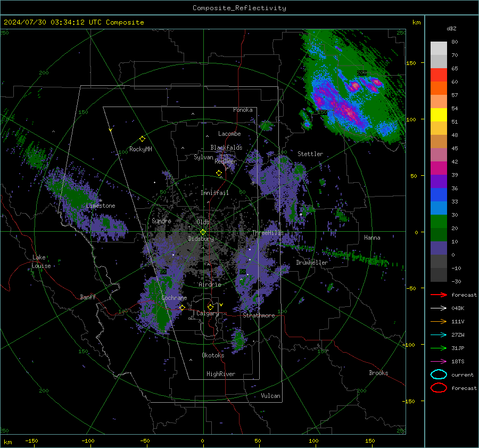
Task: Click the Brooks town label
Action: click(x=378, y=373)
